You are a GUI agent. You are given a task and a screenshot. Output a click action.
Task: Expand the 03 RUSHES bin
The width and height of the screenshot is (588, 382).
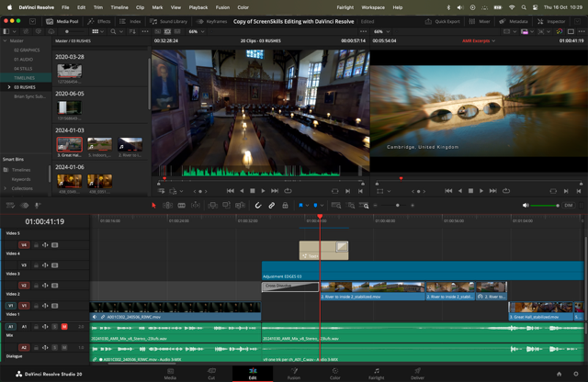coord(9,87)
